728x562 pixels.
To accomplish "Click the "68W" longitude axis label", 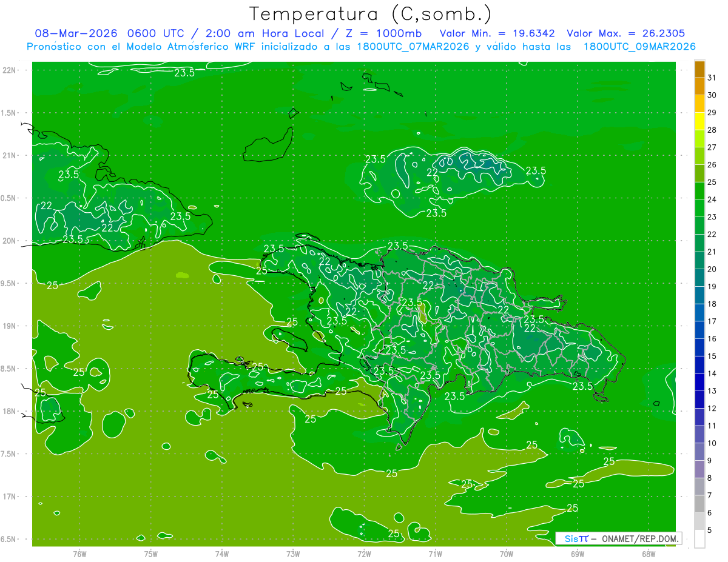I will tap(648, 554).
